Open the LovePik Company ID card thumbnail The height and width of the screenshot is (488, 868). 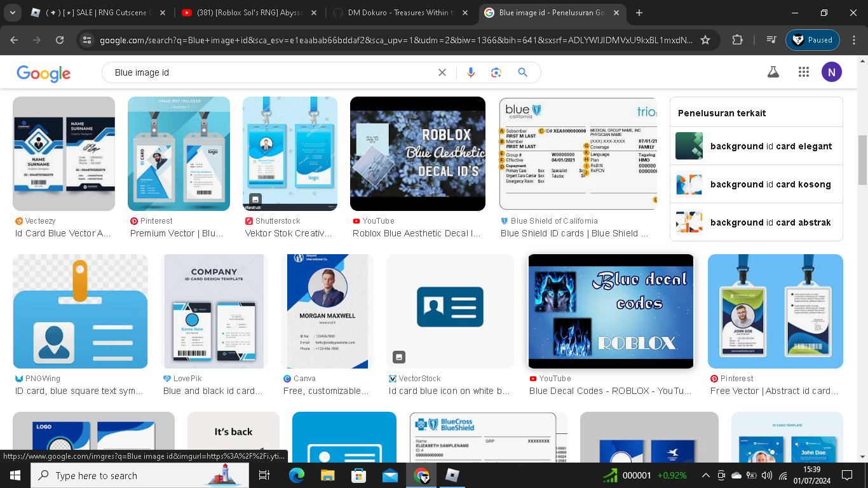click(214, 311)
